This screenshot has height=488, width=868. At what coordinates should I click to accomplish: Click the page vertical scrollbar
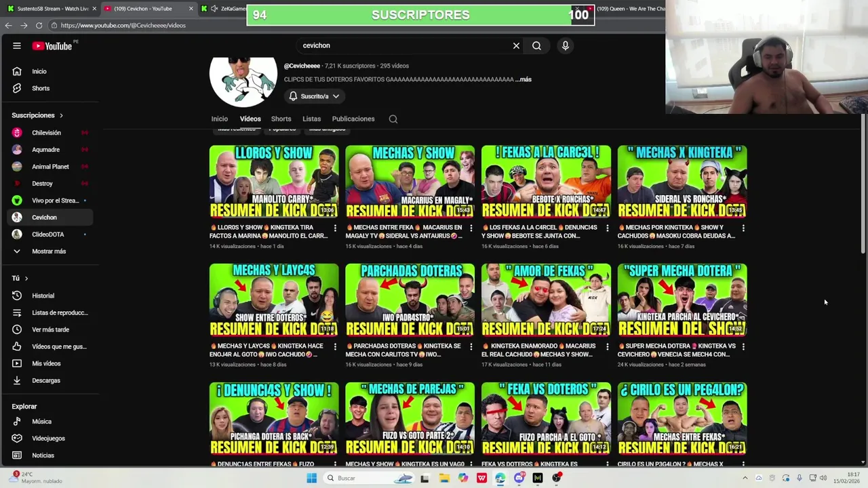[863, 183]
